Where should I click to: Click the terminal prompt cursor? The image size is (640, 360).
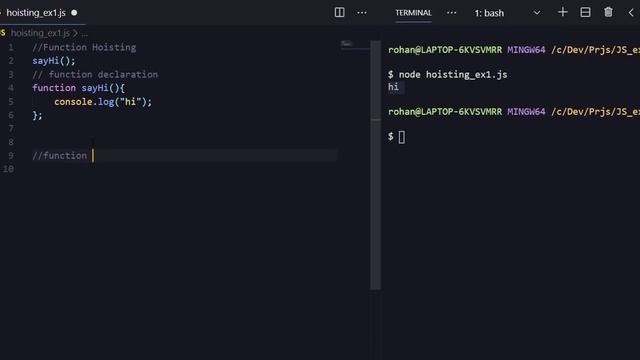pyautogui.click(x=402, y=137)
